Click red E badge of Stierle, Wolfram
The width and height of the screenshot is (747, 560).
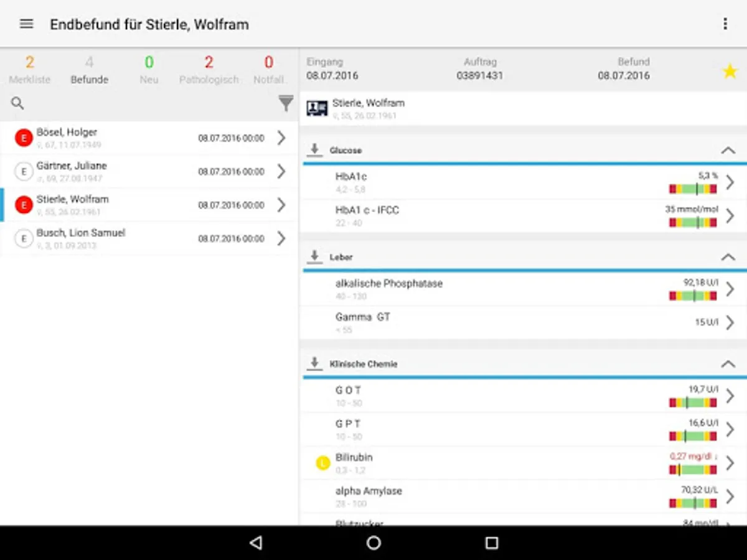(x=24, y=205)
